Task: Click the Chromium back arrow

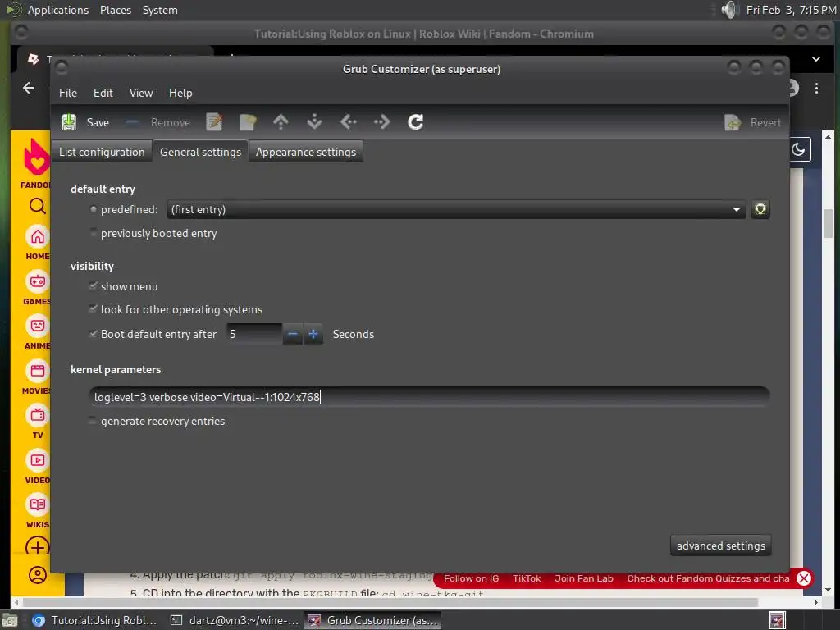Action: 29,88
